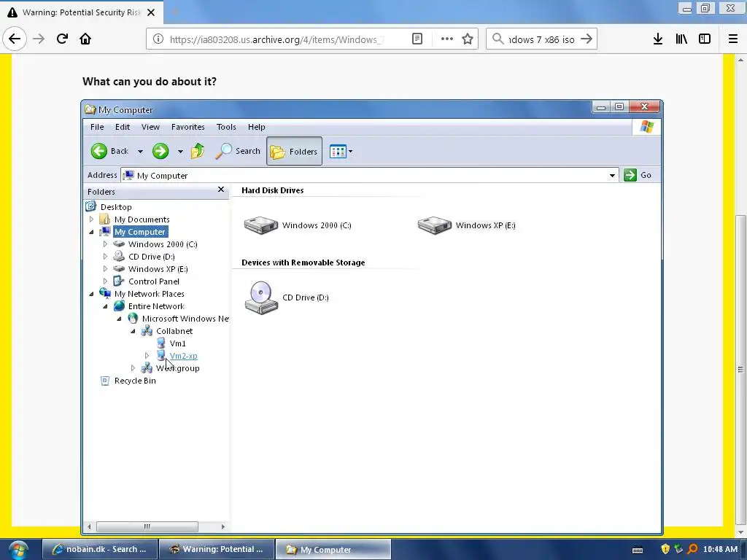
Task: Open on-screen keyboard tray icon
Action: (638, 550)
